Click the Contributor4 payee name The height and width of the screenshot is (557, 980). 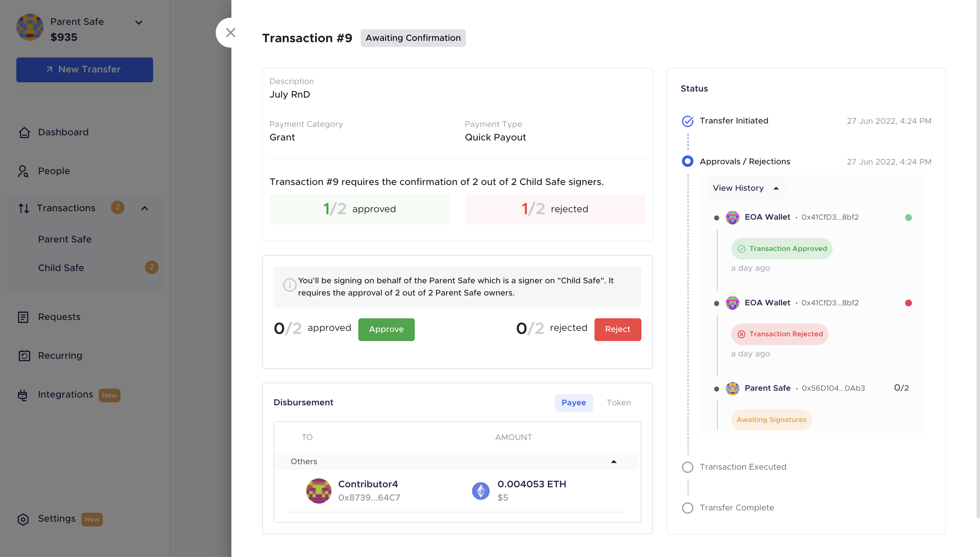(368, 484)
